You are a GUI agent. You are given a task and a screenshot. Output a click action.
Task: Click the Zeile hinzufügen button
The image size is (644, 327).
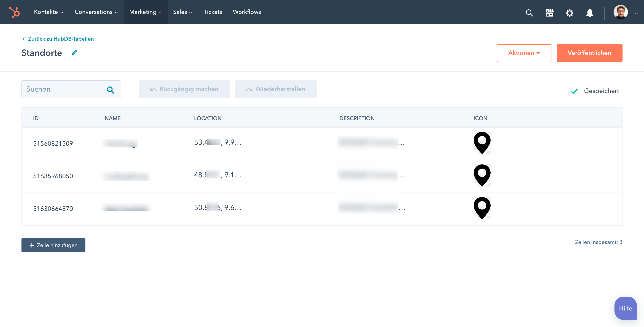53,245
